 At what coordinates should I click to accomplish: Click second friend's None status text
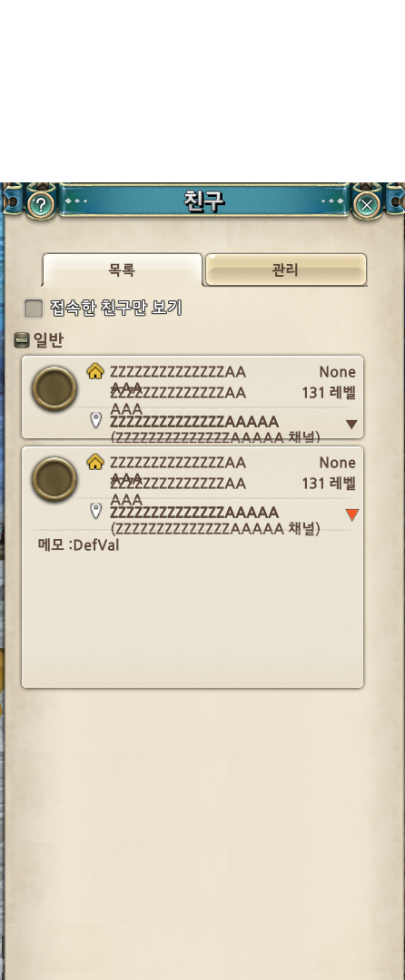pos(338,463)
